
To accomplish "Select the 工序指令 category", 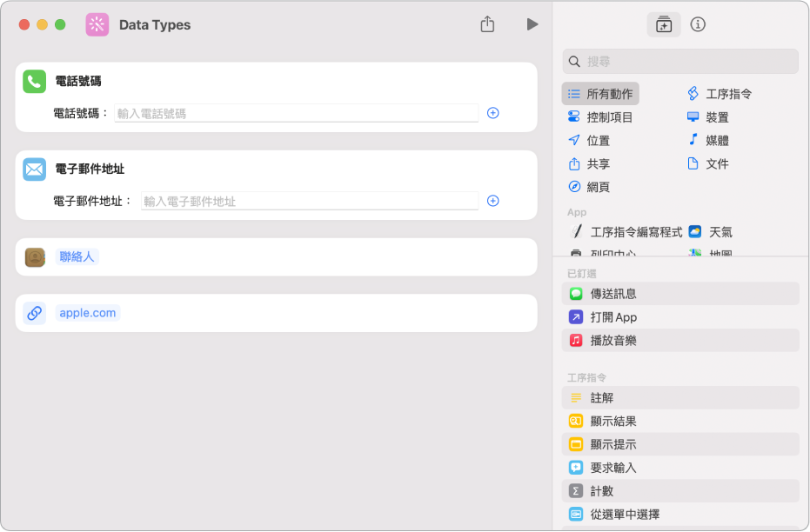I will click(719, 94).
